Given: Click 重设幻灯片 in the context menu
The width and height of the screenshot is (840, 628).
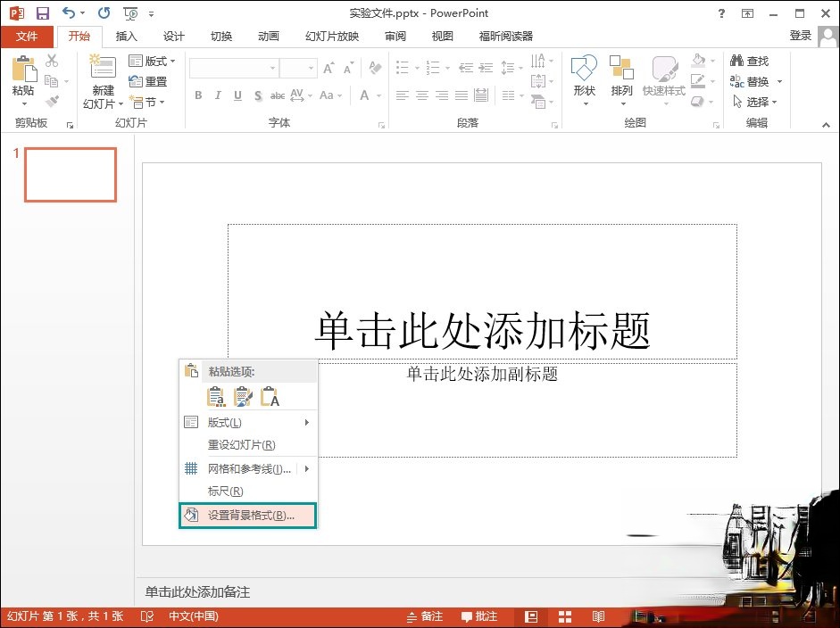Looking at the screenshot, I should [243, 444].
